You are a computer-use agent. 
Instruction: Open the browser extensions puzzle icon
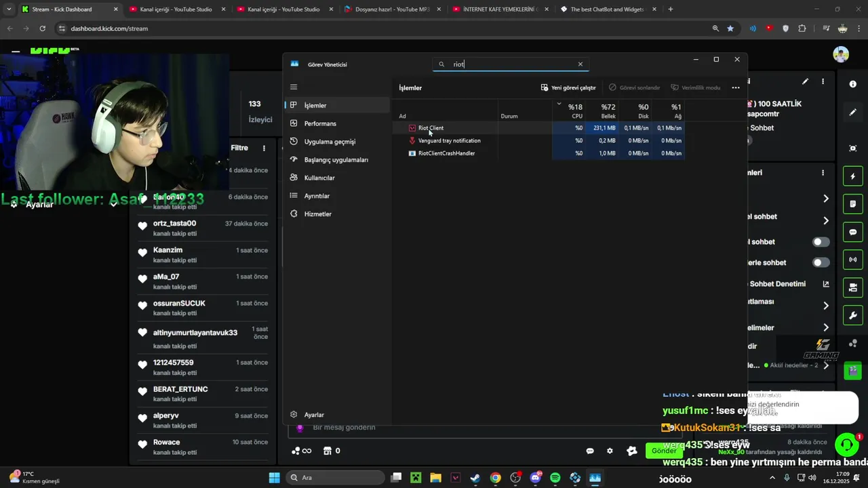click(x=802, y=28)
